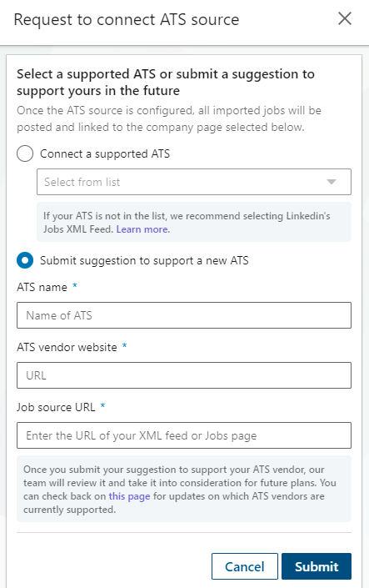Choose the Submit suggestion to support new ATS radio
The width and height of the screenshot is (369, 588).
[x=25, y=260]
